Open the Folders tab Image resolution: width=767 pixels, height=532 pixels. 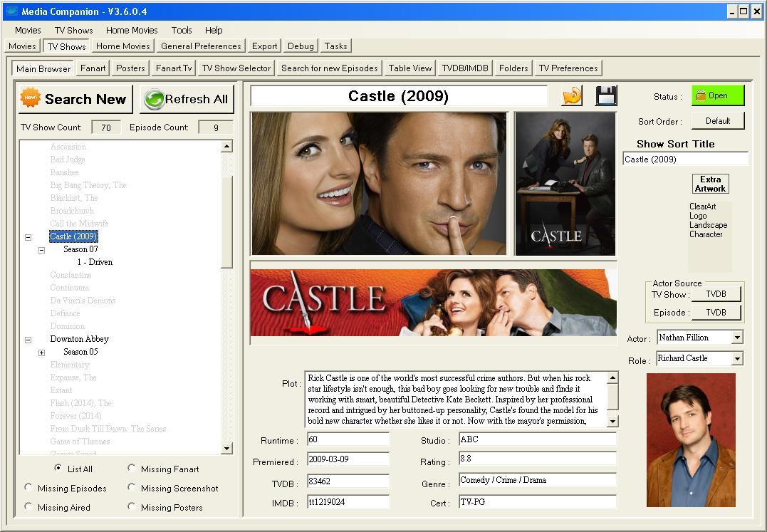tap(513, 68)
